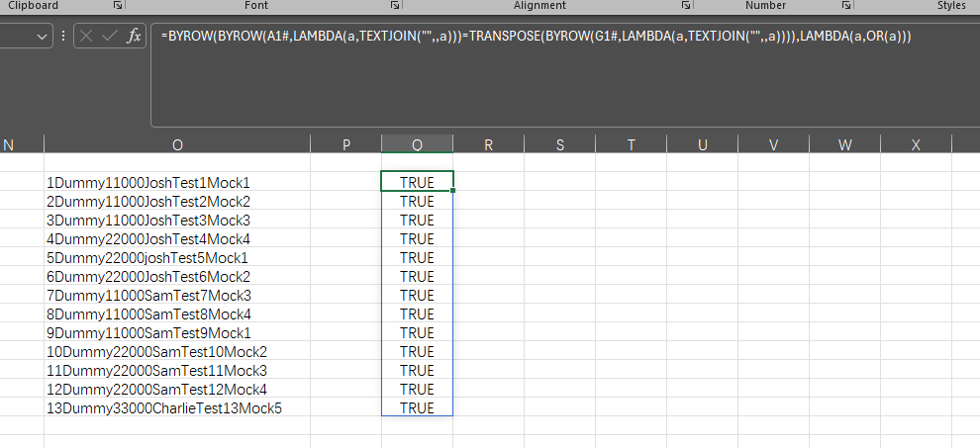Viewport: 980px width, 448px height.
Task: Select column O header
Action: [177, 145]
